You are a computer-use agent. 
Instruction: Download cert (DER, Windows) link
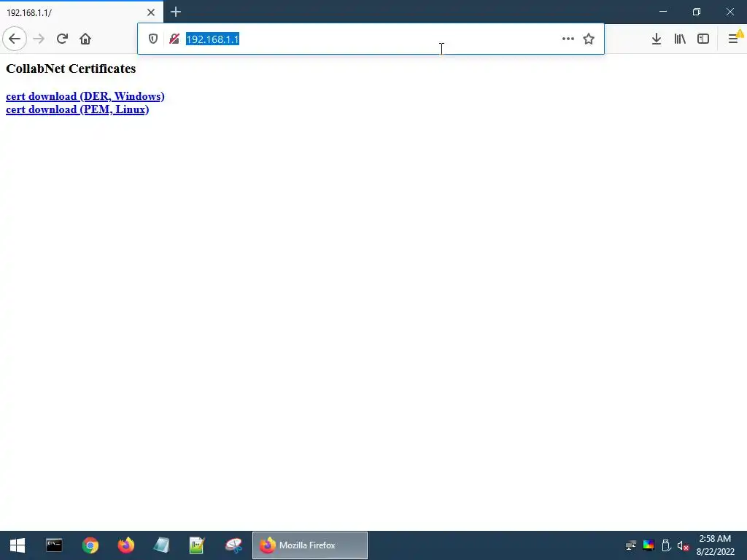point(85,96)
